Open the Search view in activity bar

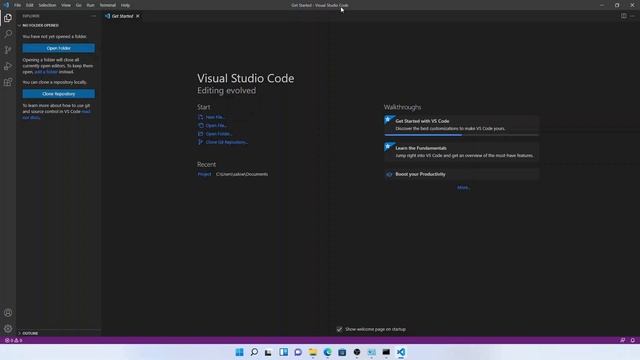pos(8,34)
